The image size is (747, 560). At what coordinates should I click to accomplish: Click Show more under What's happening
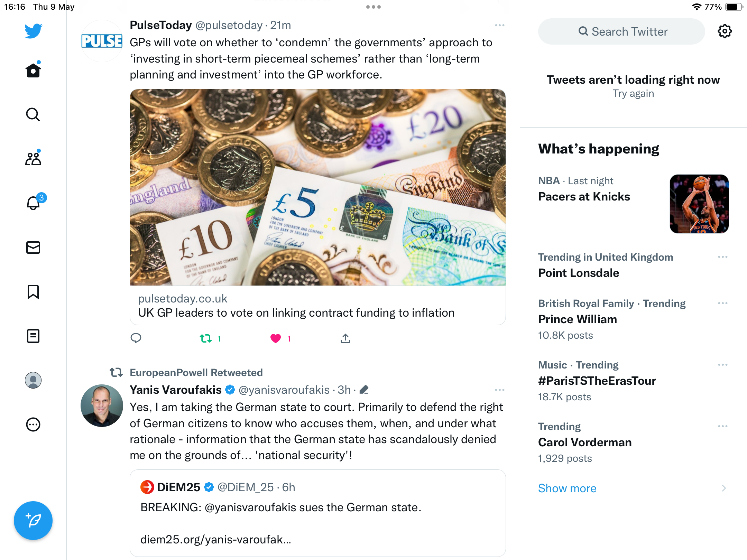coord(567,488)
